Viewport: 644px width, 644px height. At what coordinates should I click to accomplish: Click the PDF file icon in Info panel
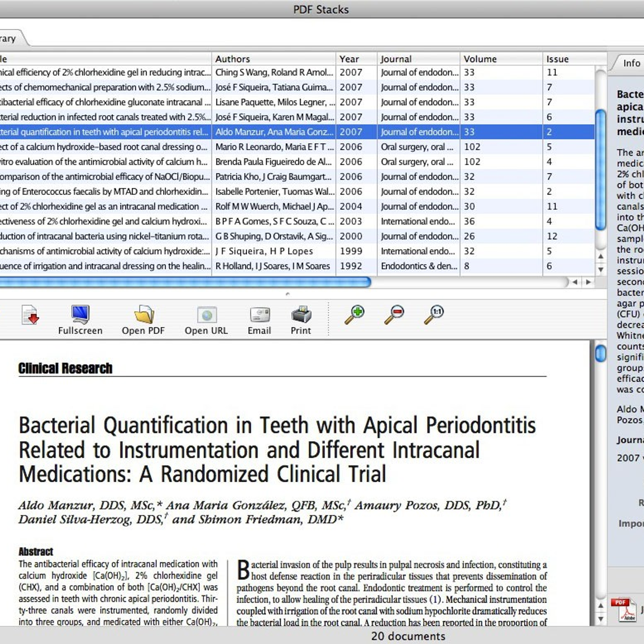coord(623,610)
